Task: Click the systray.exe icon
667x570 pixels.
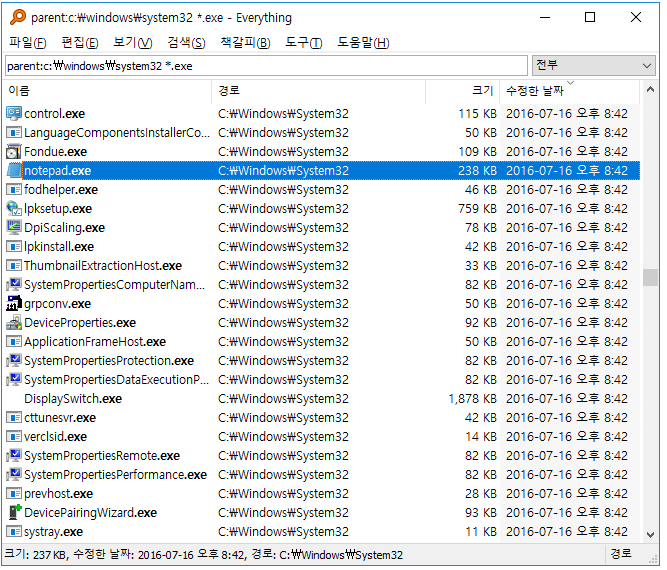Action: 14,532
